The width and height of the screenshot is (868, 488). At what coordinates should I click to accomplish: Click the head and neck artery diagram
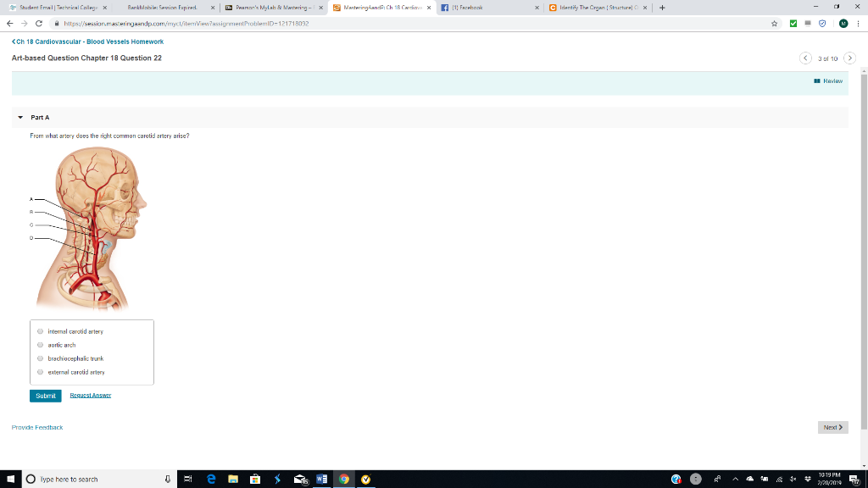pos(88,228)
